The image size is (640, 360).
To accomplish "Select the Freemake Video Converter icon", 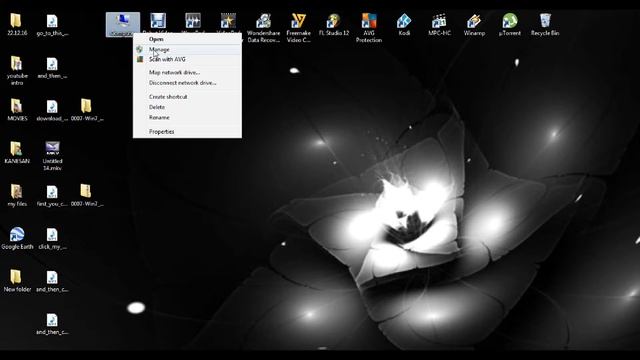I will tap(298, 21).
